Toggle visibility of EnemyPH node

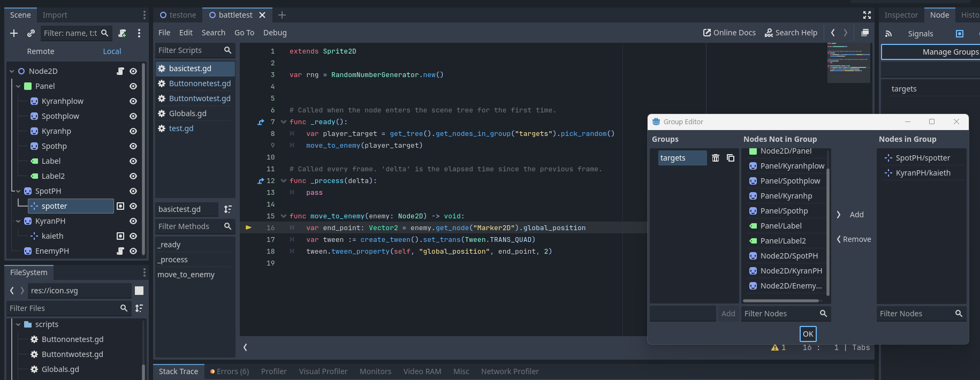[133, 251]
